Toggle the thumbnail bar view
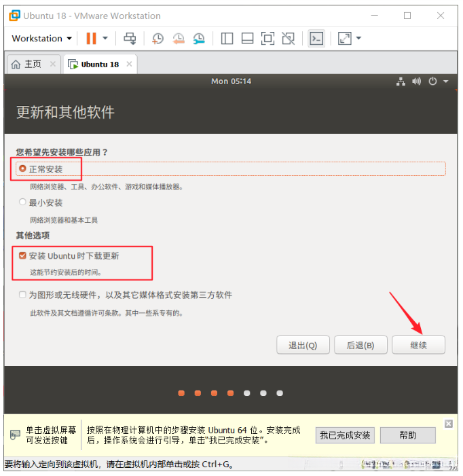The width and height of the screenshot is (463, 476). click(x=247, y=39)
